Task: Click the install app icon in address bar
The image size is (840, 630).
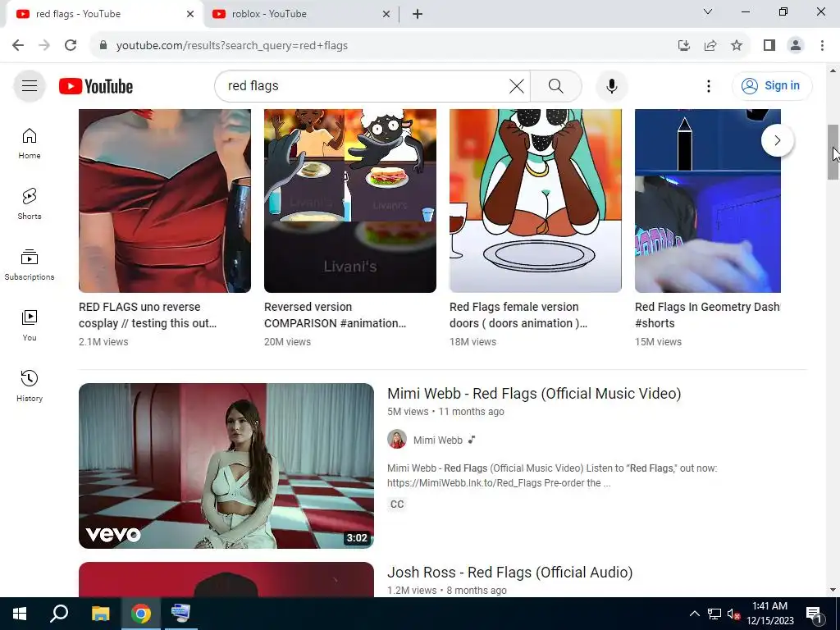Action: click(683, 46)
